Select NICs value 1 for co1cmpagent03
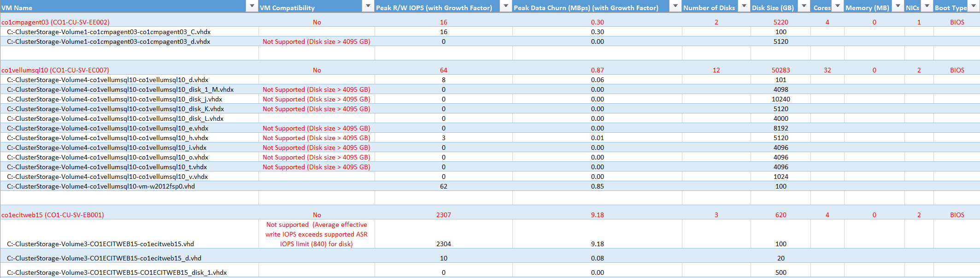Screen dimensions: 980x278 pyautogui.click(x=919, y=22)
